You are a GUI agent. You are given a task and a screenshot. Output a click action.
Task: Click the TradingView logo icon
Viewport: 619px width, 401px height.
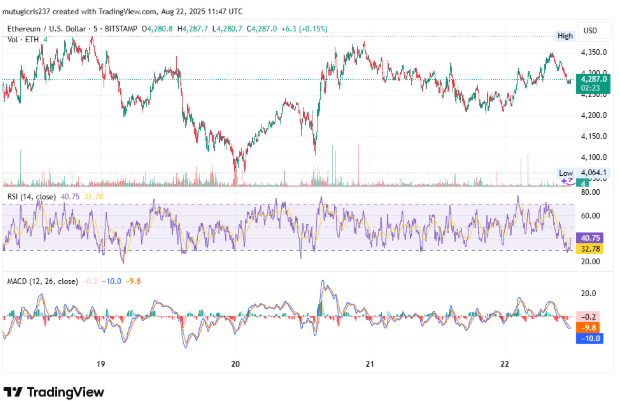(x=14, y=392)
